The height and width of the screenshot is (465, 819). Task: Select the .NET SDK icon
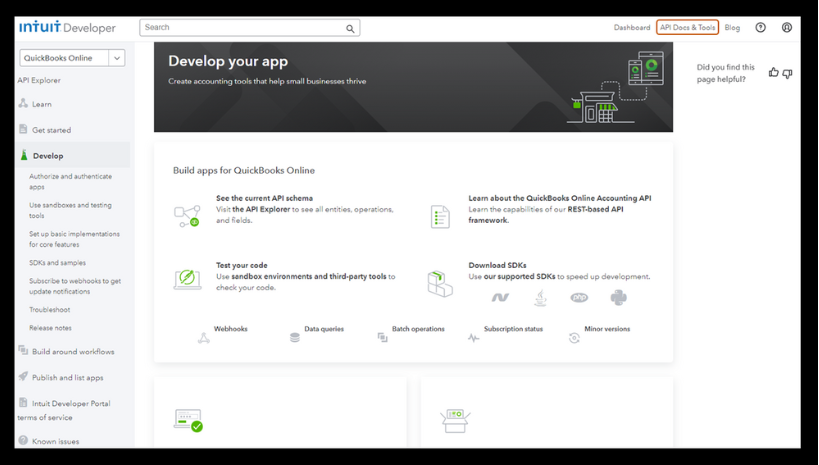coord(500,297)
